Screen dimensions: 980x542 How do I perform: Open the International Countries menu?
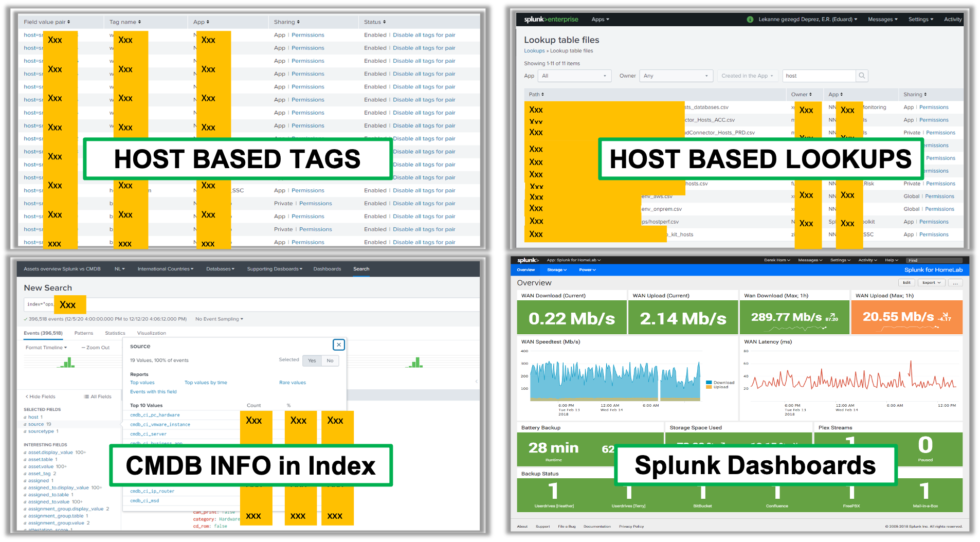[166, 269]
